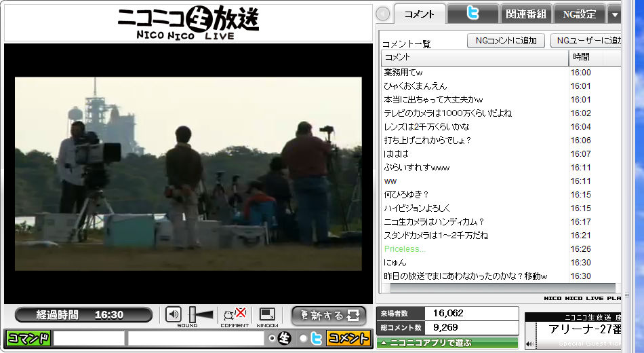This screenshot has width=644, height=353.
Task: Open the WINDOW popup icon
Action: click(x=267, y=315)
